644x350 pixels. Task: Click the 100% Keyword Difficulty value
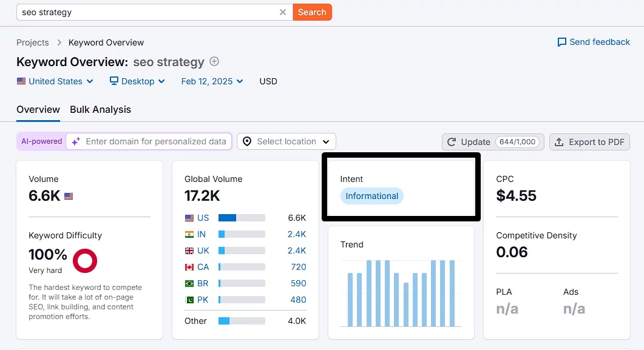(x=47, y=254)
